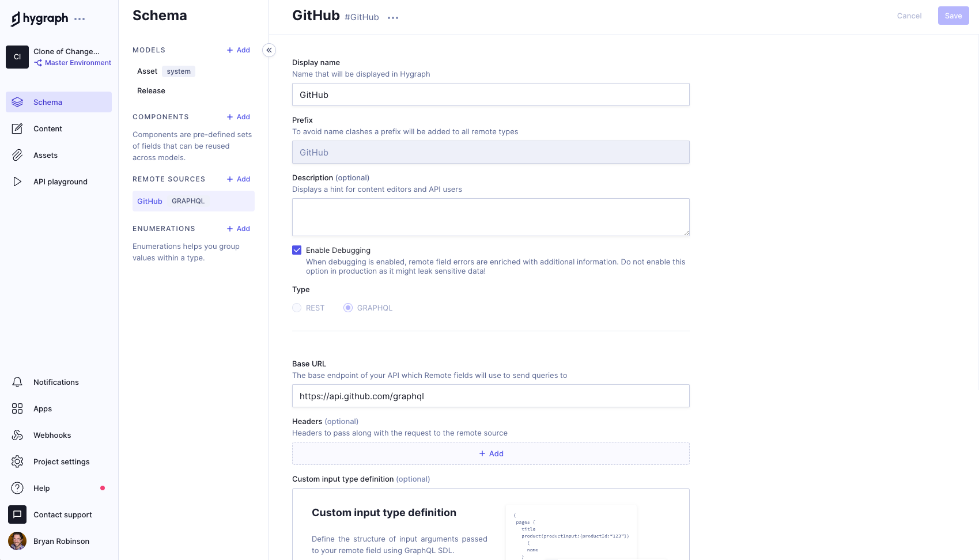Open Contact support chat icon
This screenshot has width=979, height=560.
tap(17, 514)
